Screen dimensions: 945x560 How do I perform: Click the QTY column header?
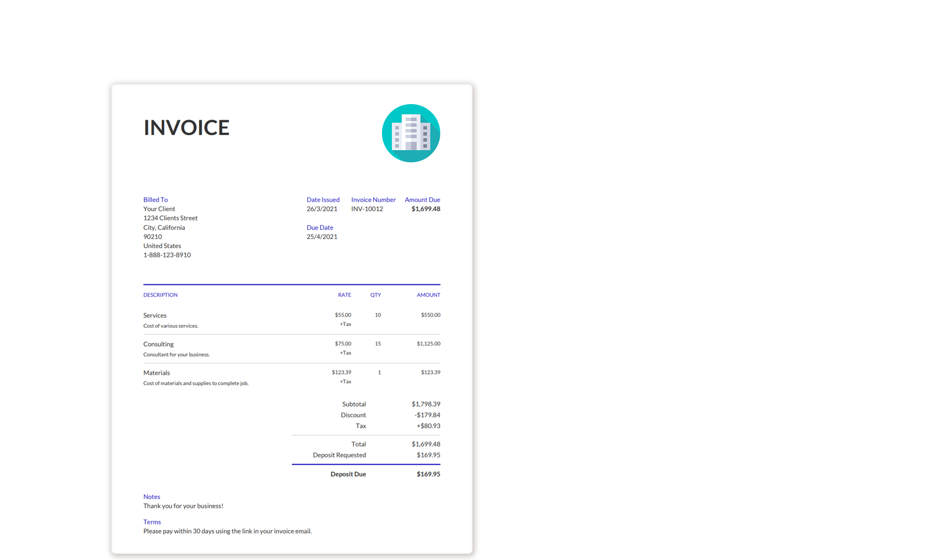point(375,295)
